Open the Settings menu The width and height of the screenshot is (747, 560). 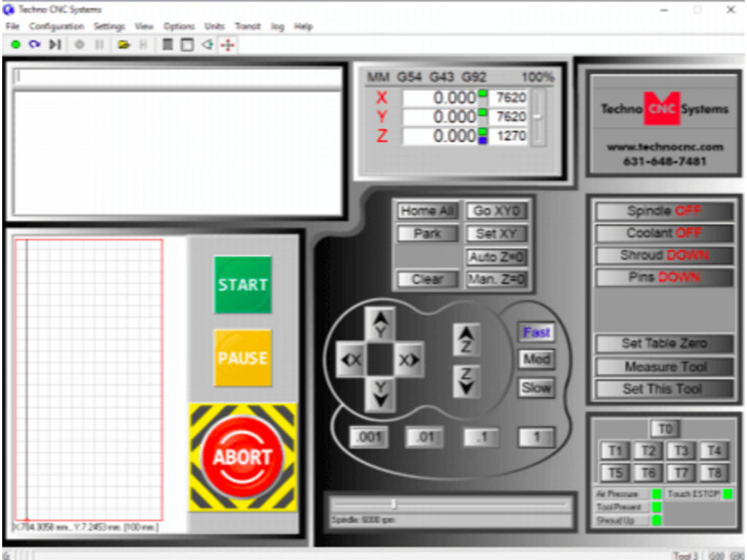[x=109, y=26]
